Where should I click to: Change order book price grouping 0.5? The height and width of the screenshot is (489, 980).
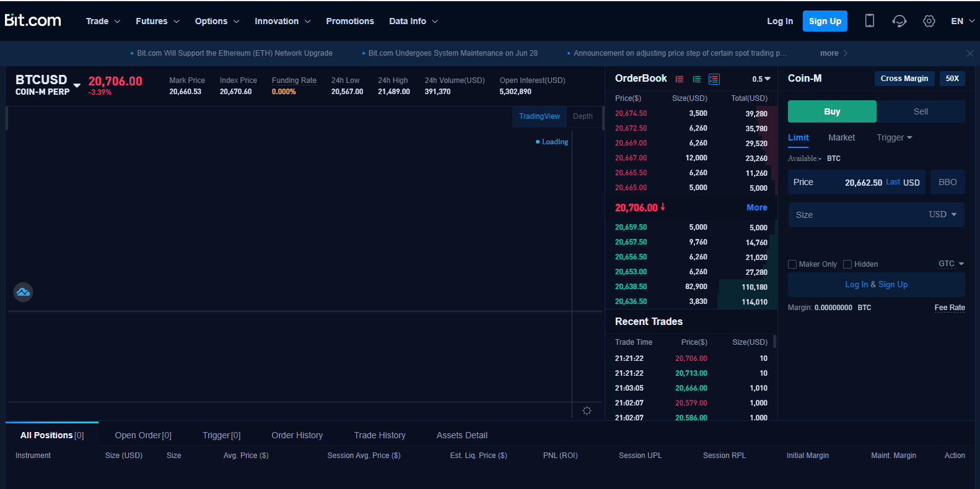[761, 79]
